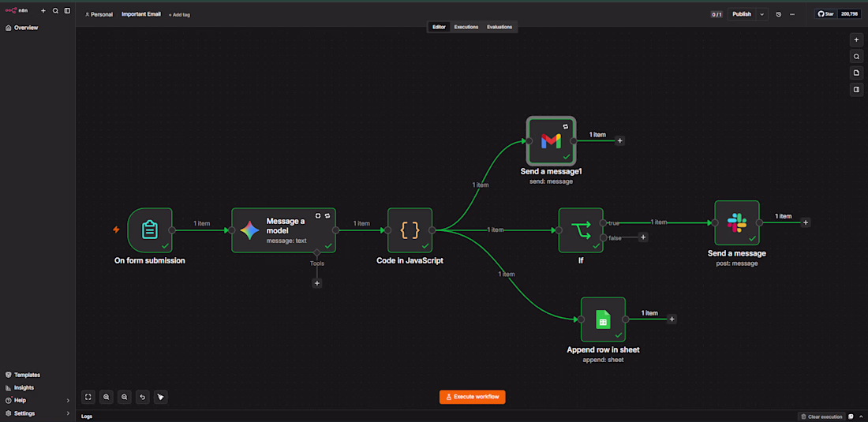The height and width of the screenshot is (422, 868).
Task: Click the append: sheet subtitle text
Action: point(603,360)
